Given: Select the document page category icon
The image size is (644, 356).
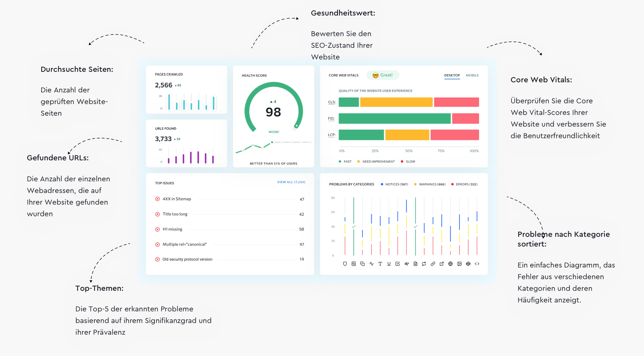Looking at the screenshot, I should 415,264.
